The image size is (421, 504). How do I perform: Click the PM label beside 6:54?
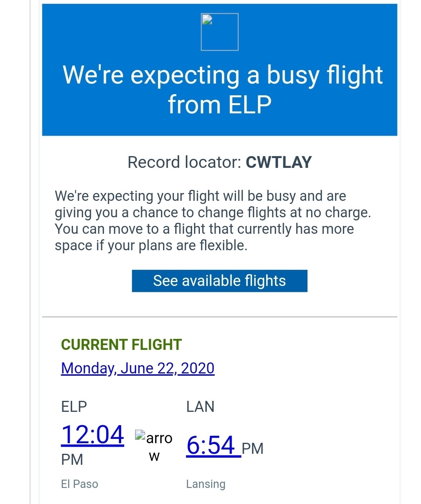pyautogui.click(x=252, y=449)
